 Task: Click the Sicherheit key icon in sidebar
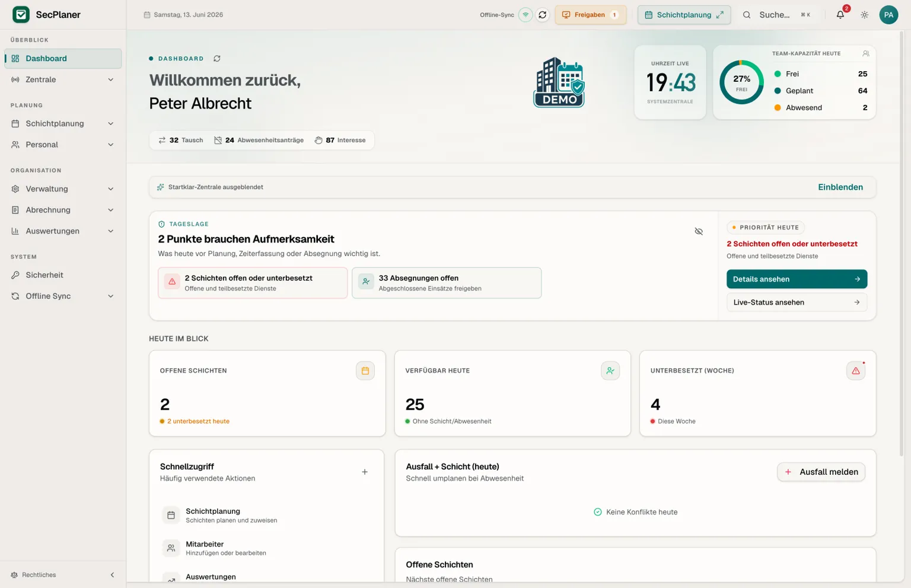tap(15, 275)
